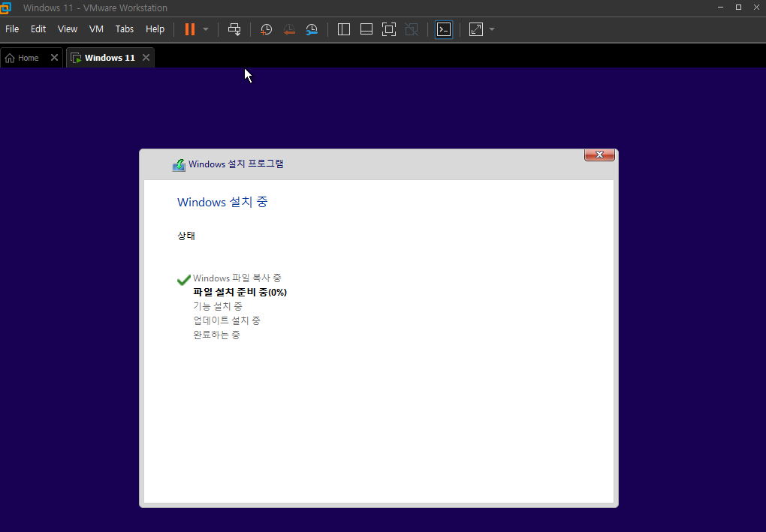Close the Windows 11 tab

tap(146, 58)
